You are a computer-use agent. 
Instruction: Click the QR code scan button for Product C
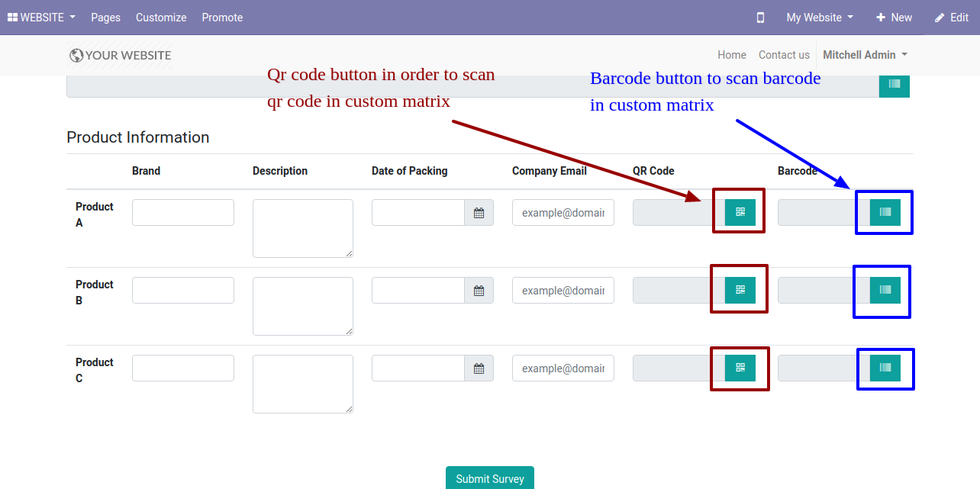[x=740, y=368]
